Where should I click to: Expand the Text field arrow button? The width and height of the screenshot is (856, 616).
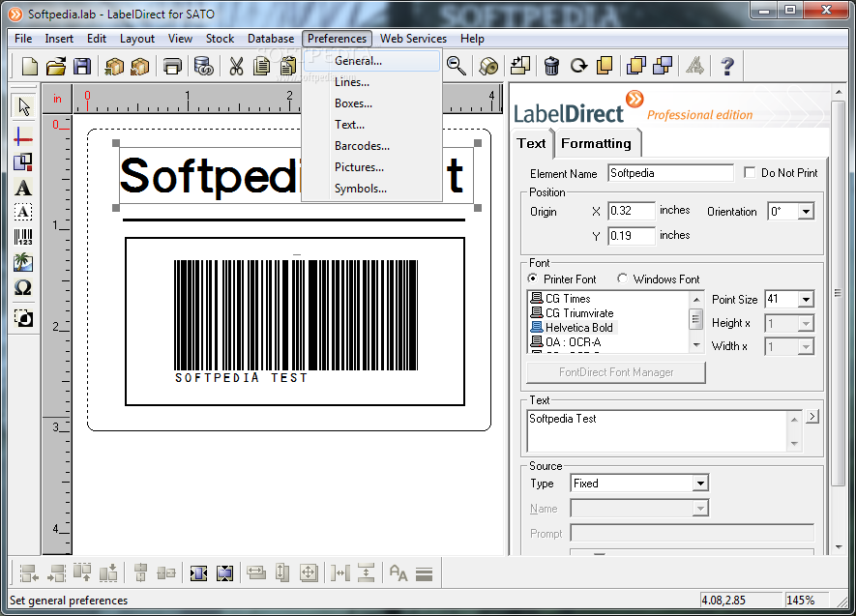tap(812, 416)
